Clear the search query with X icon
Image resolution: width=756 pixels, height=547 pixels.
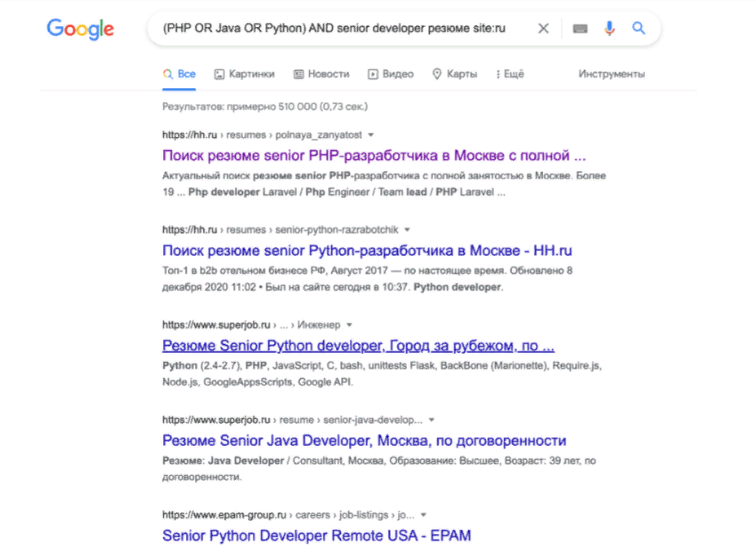543,29
